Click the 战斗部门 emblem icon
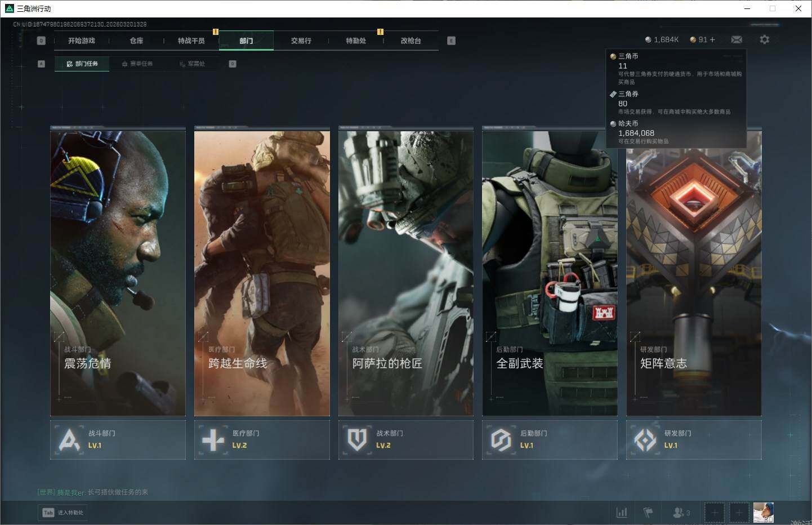The width and height of the screenshot is (812, 525). (69, 439)
